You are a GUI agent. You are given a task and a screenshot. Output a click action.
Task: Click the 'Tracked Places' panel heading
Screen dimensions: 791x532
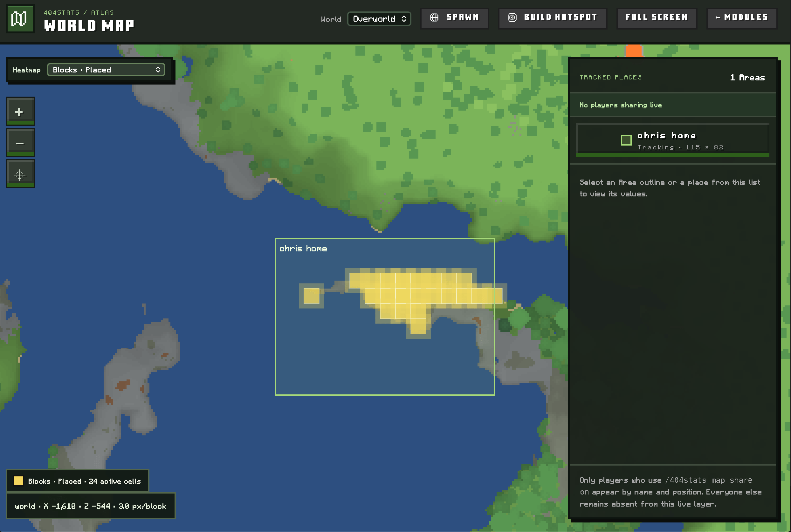[x=610, y=77]
